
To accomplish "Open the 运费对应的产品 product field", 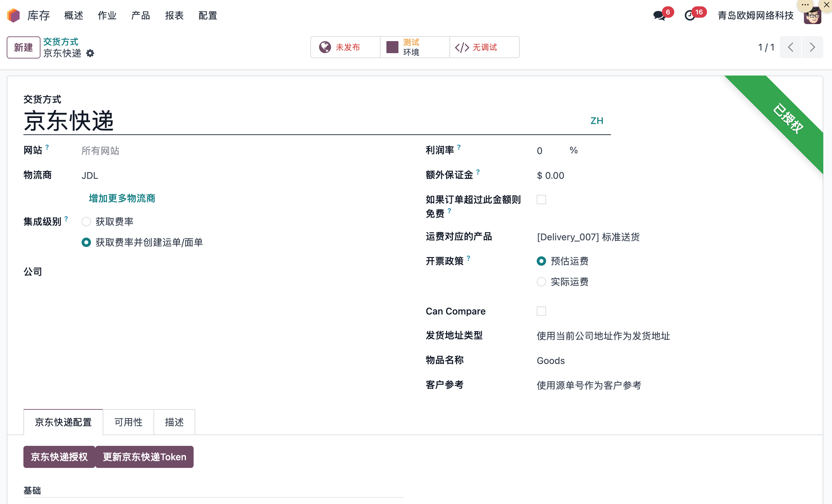I will pos(588,237).
